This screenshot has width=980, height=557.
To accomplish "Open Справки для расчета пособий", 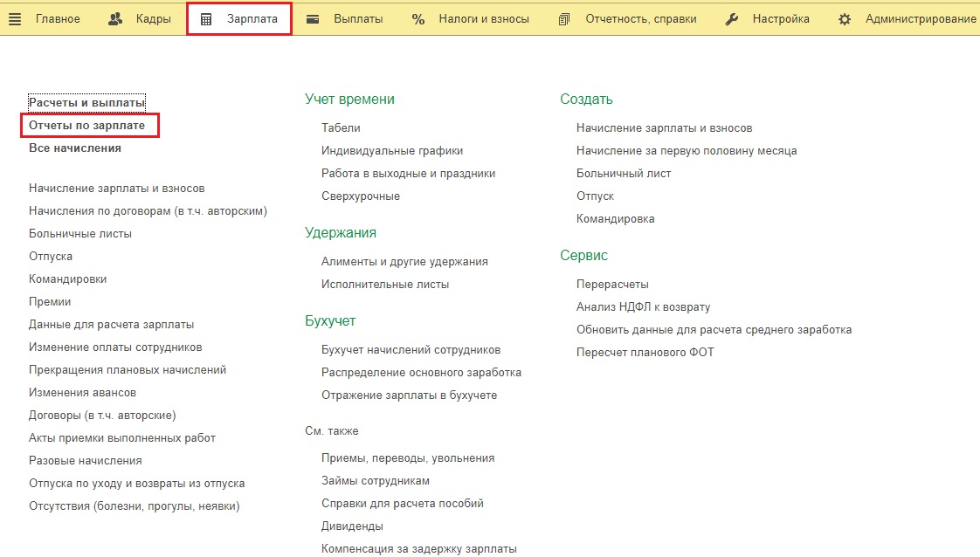I will pyautogui.click(x=403, y=503).
